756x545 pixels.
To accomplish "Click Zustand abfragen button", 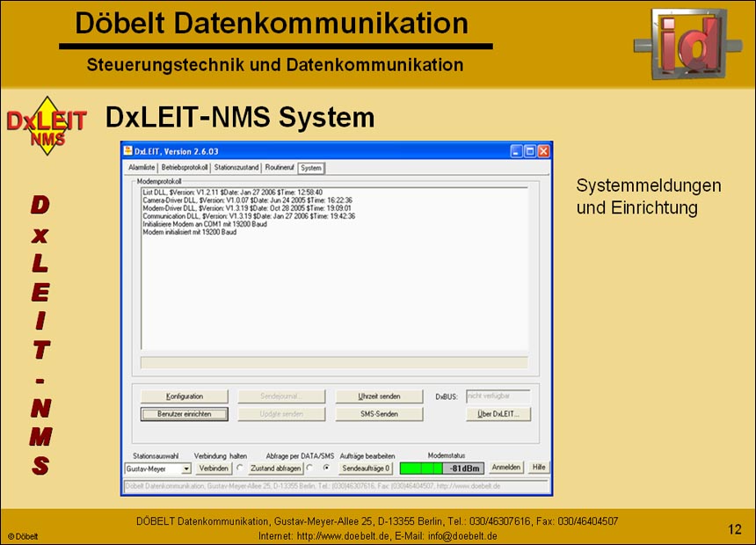I will pyautogui.click(x=276, y=469).
